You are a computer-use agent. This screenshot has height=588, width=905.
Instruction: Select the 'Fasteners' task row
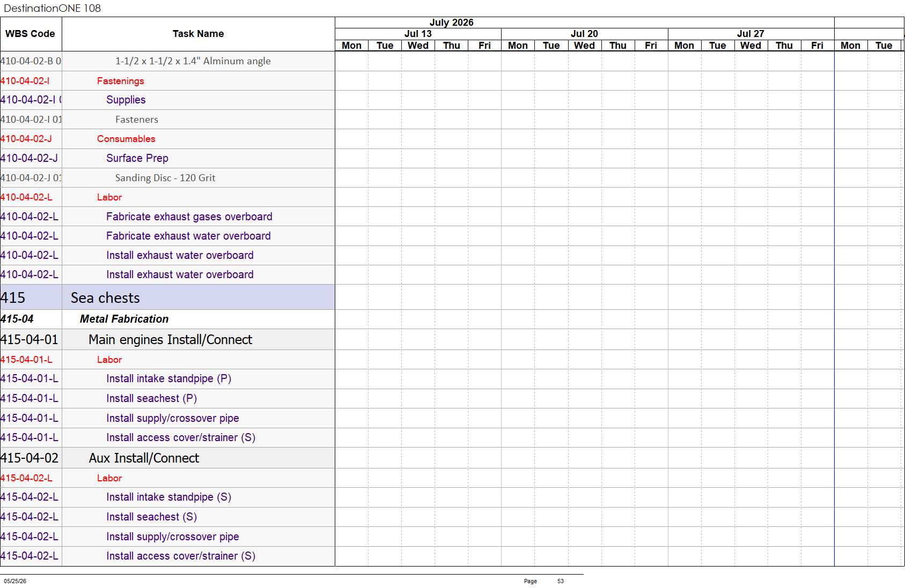click(x=167, y=120)
